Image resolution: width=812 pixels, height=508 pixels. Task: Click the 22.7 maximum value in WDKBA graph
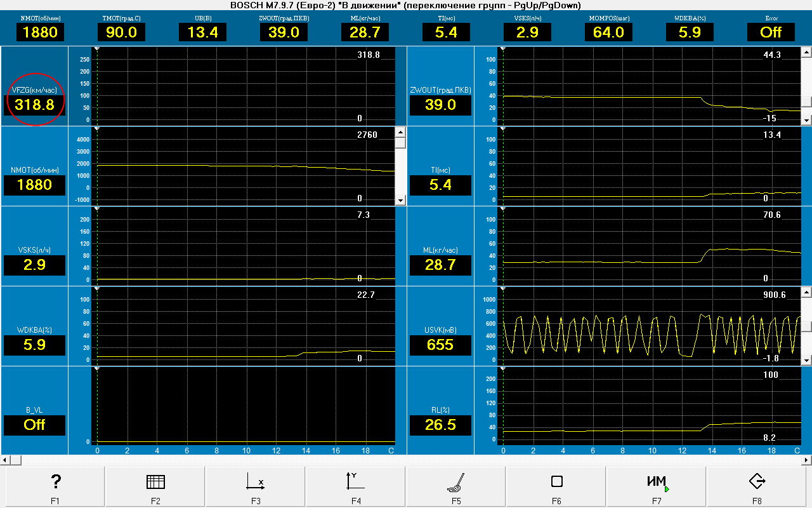(366, 295)
